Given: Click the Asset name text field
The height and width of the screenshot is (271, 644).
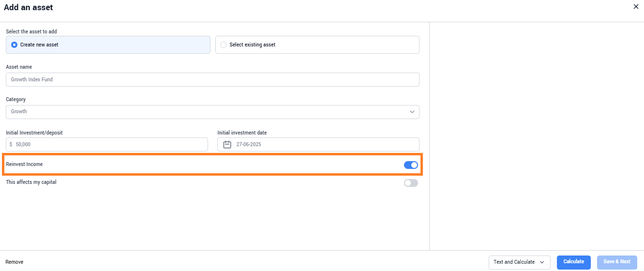Looking at the screenshot, I should click(212, 79).
